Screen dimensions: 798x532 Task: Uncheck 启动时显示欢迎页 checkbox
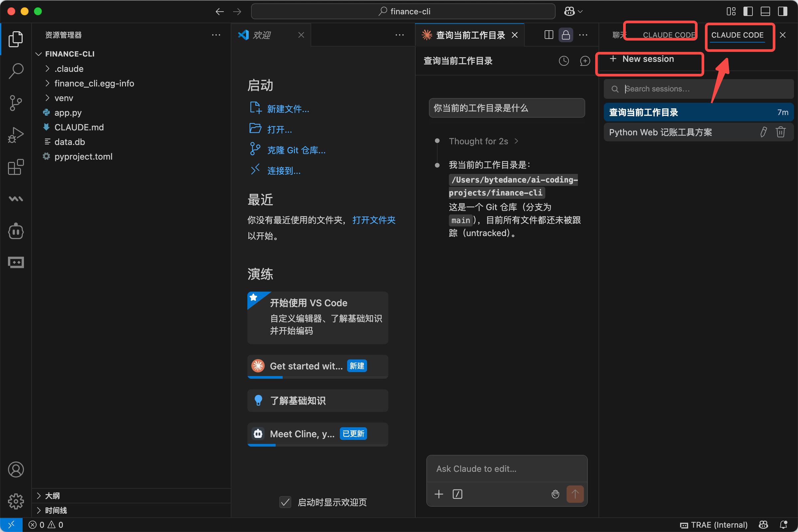(285, 502)
